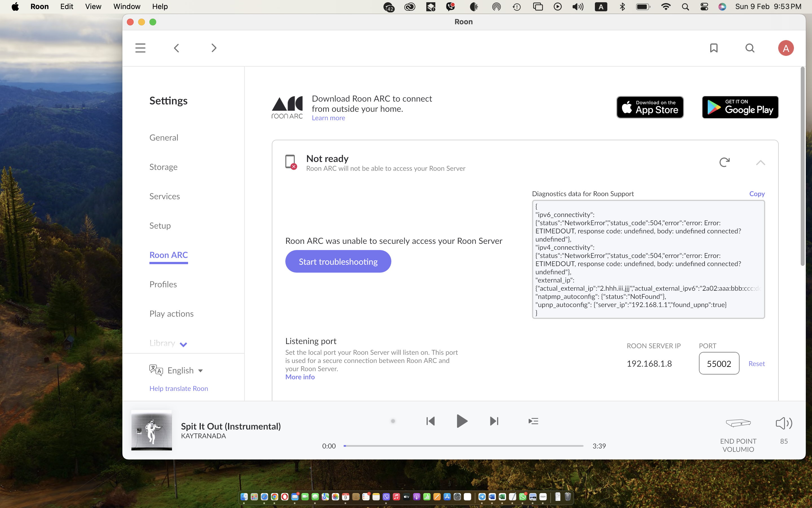Copy diagnostics data for Roon Support

coord(757,194)
